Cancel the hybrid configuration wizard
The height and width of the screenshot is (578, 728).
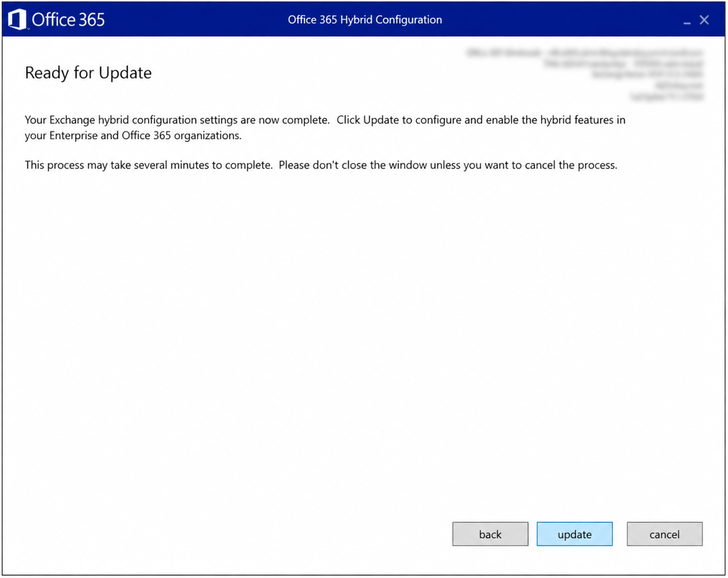(664, 534)
